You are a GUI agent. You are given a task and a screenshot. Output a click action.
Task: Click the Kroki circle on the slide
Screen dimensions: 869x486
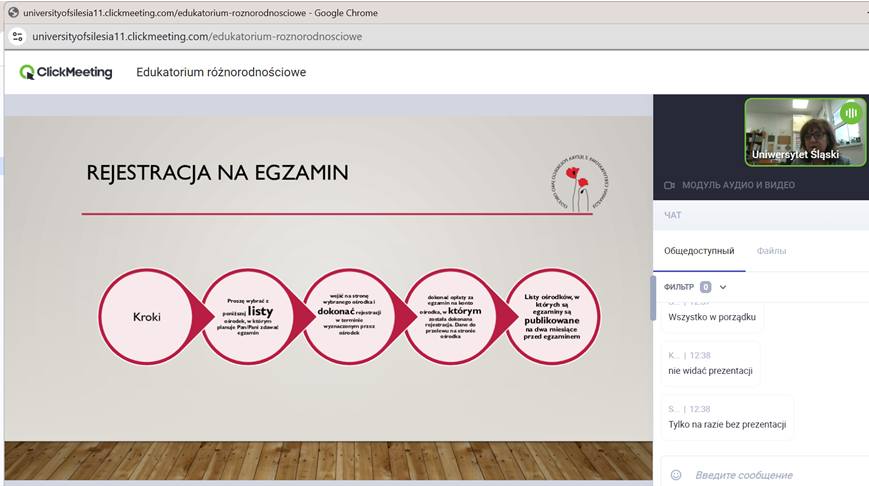pyautogui.click(x=147, y=317)
